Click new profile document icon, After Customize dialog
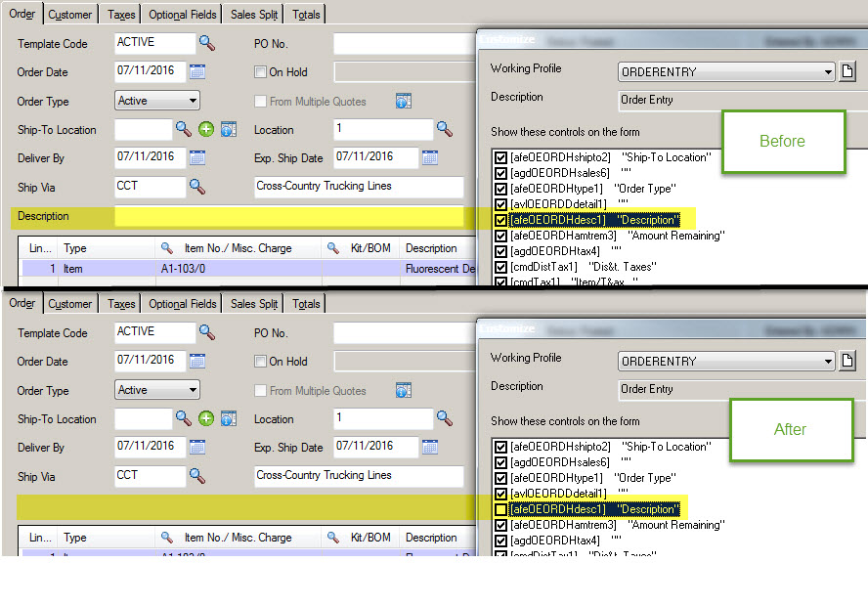Image resolution: width=868 pixels, height=606 pixels. tap(846, 361)
